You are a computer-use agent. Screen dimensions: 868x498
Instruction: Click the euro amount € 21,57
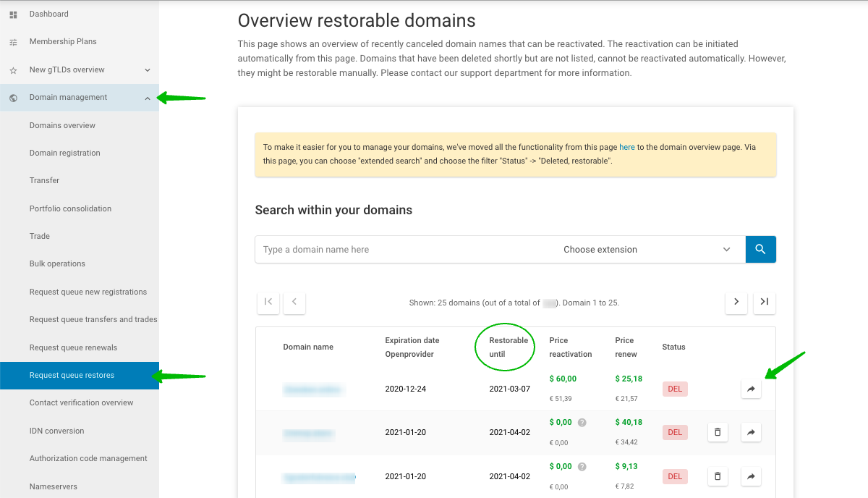[x=626, y=399]
